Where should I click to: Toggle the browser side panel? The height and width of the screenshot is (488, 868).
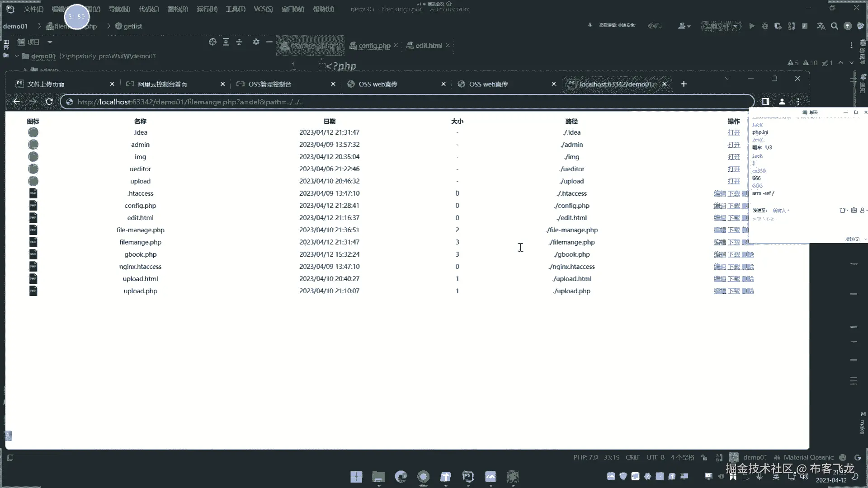(765, 102)
